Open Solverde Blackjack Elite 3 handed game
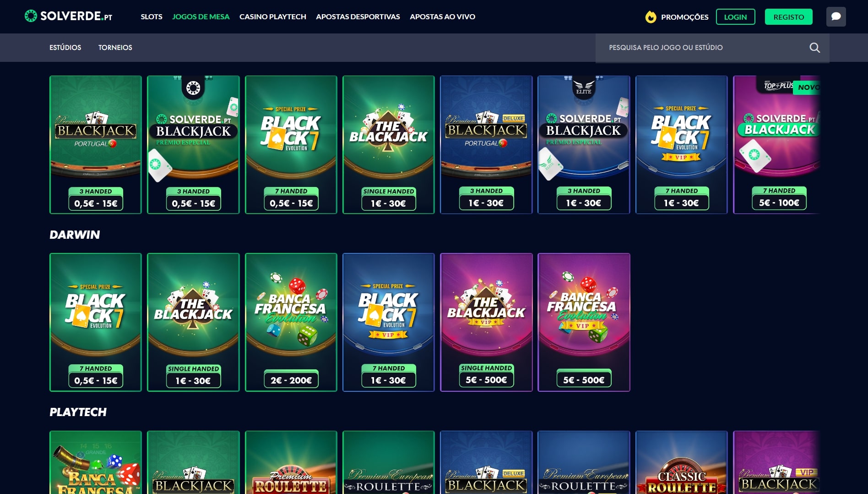The width and height of the screenshot is (868, 494). pos(584,145)
